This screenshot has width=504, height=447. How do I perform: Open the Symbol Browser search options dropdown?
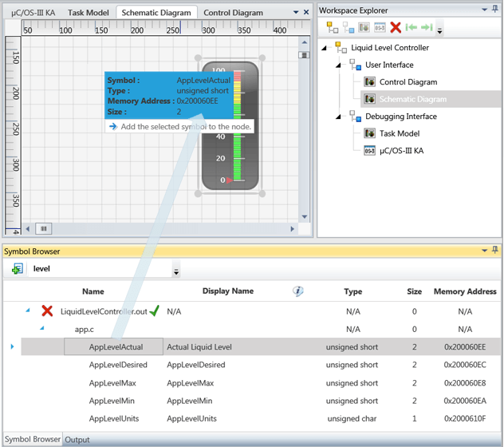click(176, 271)
